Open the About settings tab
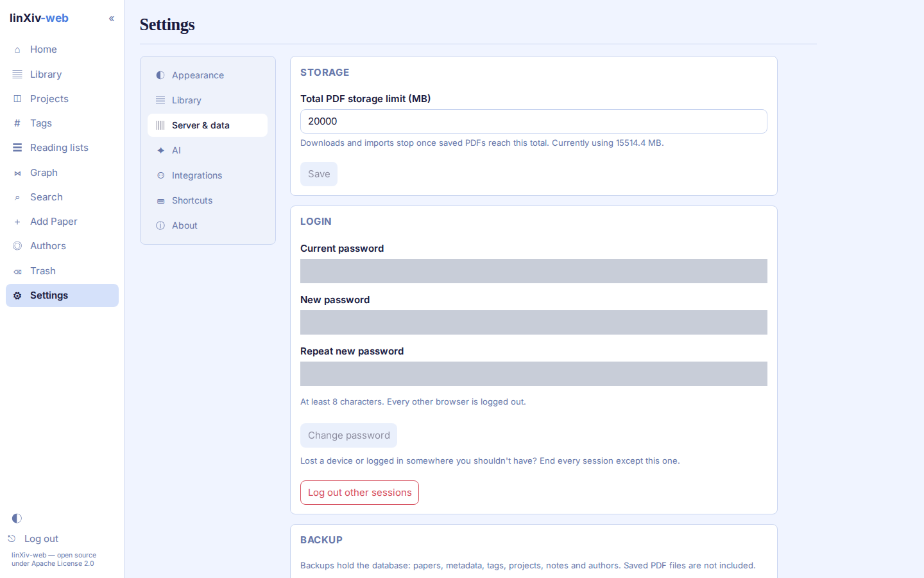 (x=207, y=225)
